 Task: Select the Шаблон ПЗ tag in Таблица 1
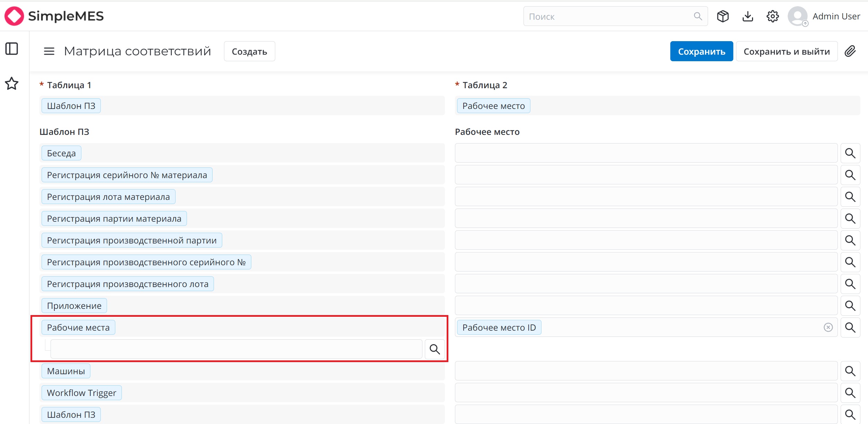[71, 106]
